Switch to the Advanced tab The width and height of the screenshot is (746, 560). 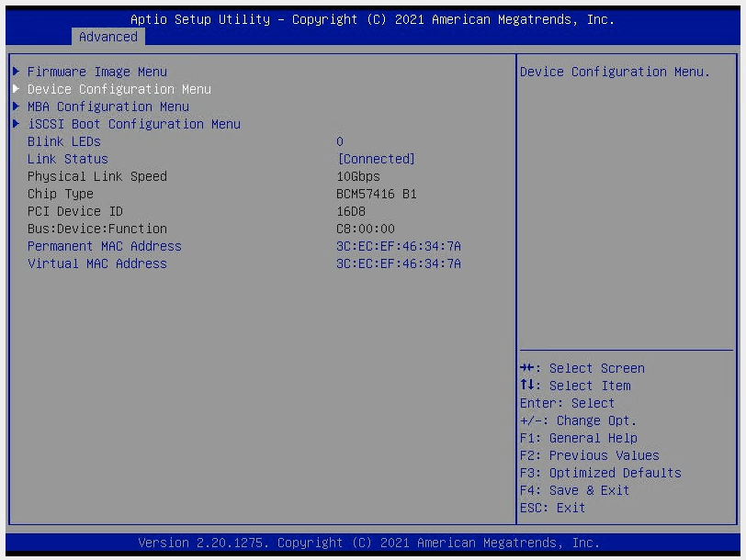pyautogui.click(x=107, y=37)
